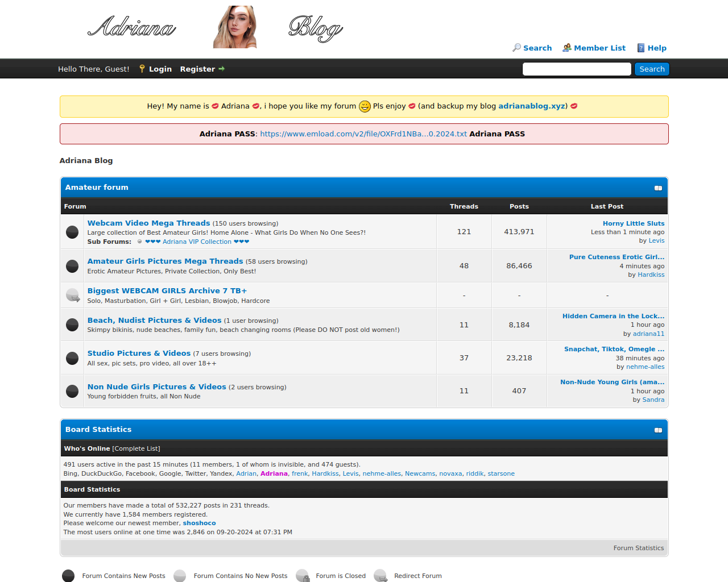Open Adrian's profile in Who's Online
The image size is (728, 582).
click(x=246, y=473)
